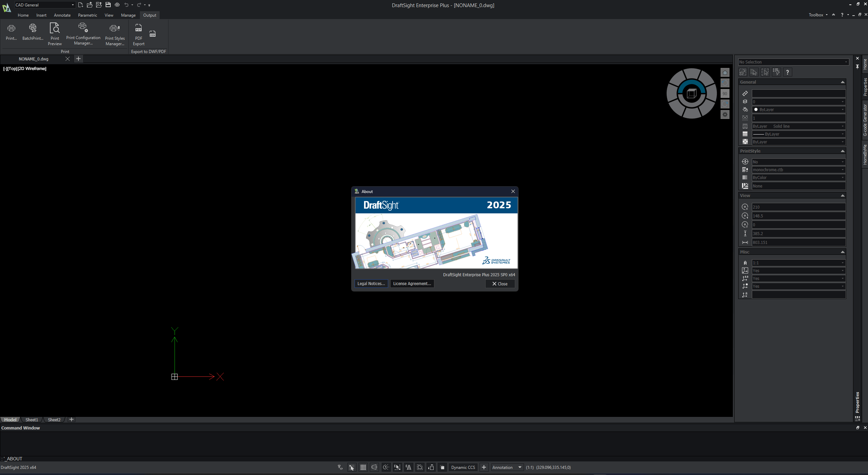Open the No Selection dropdown in Properties
This screenshot has width=868, height=475.
[x=793, y=62]
